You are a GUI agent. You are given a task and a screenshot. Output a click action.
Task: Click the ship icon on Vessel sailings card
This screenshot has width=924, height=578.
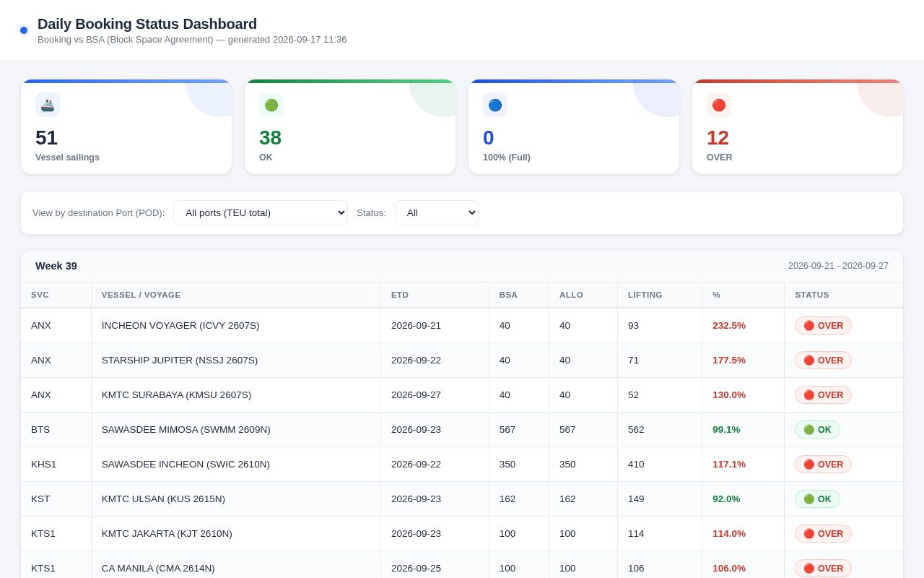pyautogui.click(x=48, y=105)
